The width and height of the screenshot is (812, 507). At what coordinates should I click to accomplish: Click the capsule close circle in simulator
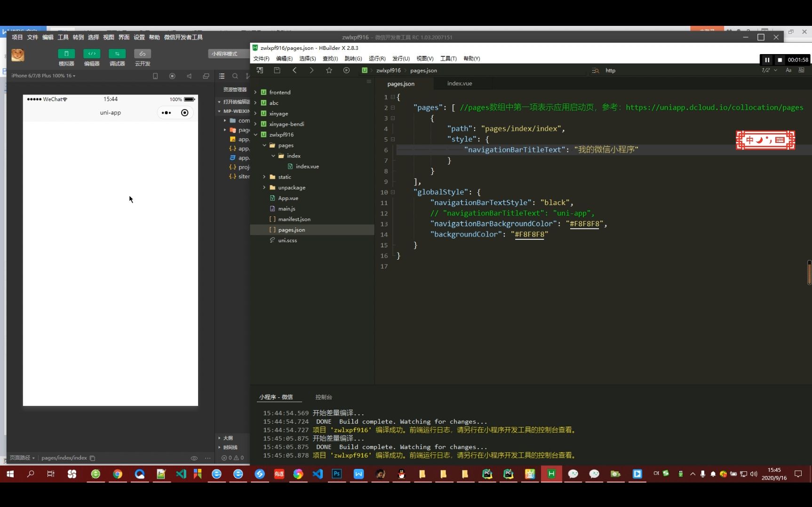coord(184,113)
